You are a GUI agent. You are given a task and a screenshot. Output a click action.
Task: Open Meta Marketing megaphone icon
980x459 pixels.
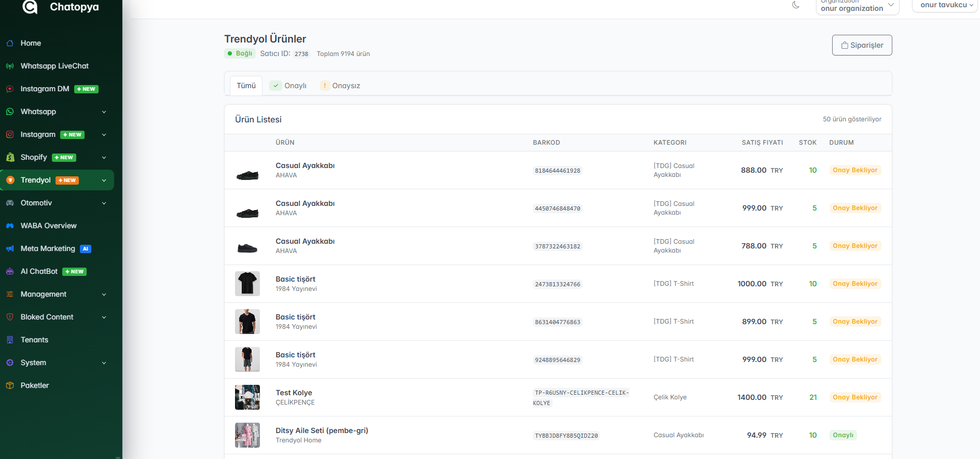click(10, 248)
